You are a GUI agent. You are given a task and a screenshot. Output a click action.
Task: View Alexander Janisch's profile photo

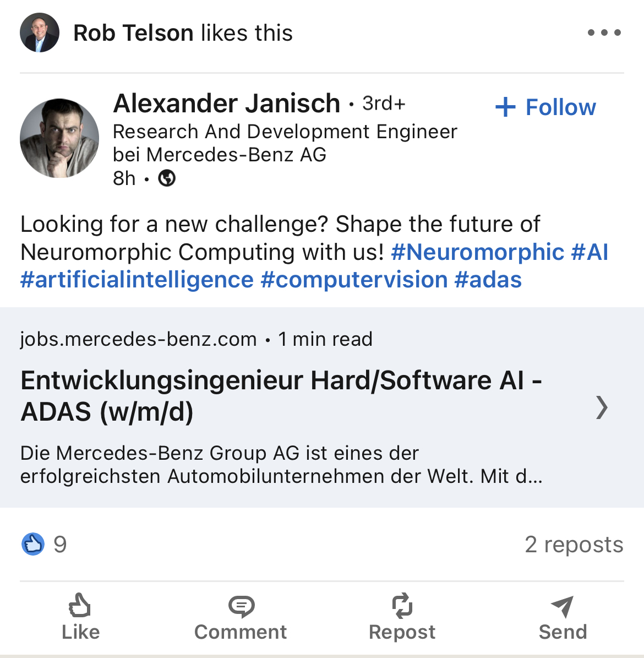(59, 138)
